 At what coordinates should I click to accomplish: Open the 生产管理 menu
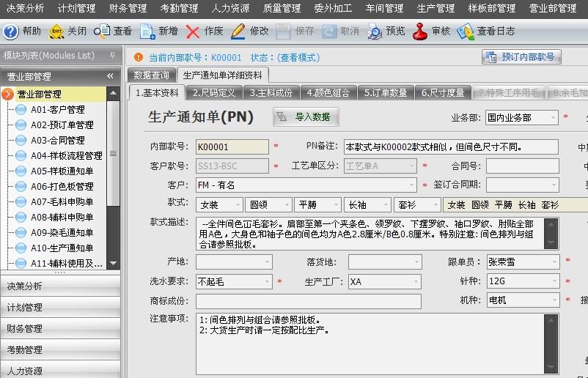pos(436,8)
